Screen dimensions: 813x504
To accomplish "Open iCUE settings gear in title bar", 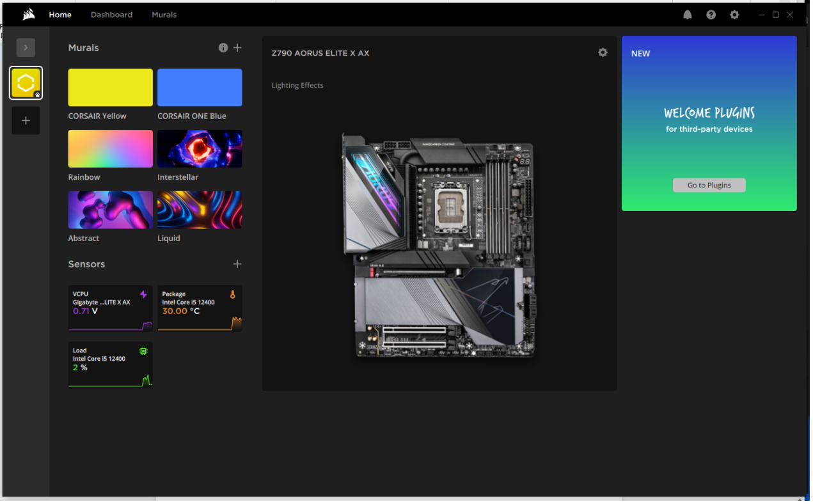I will tap(734, 15).
